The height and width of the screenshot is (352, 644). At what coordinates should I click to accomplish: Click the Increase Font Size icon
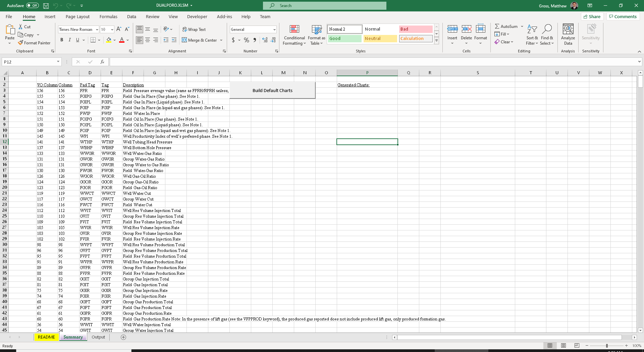pos(119,30)
